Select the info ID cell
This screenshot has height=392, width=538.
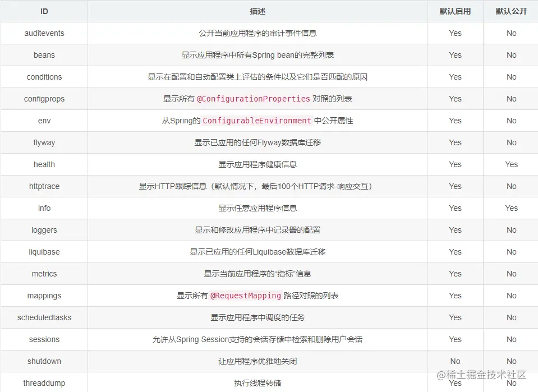coord(44,208)
